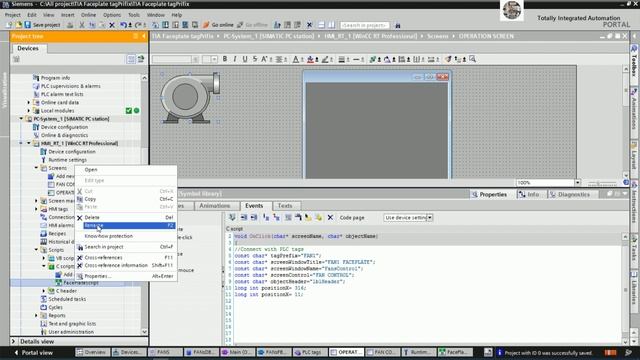Choose Search in project in context menu
This screenshot has height=360, width=640.
point(126,247)
